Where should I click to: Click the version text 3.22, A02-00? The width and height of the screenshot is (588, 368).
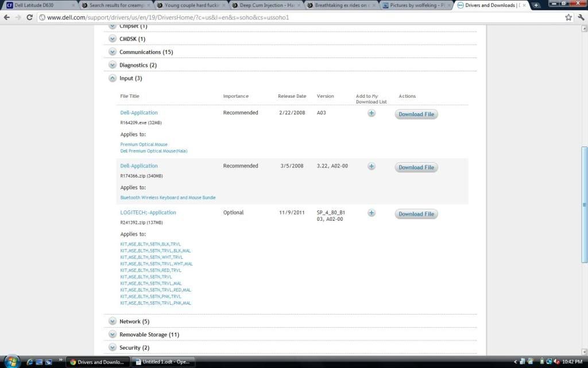pyautogui.click(x=332, y=166)
